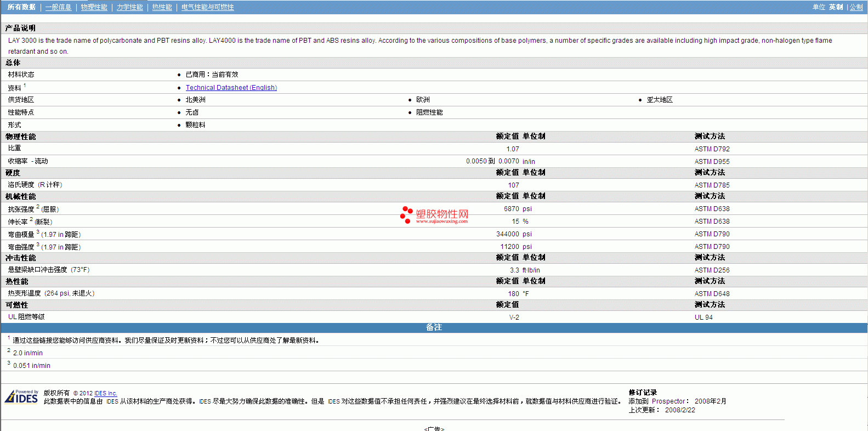This screenshot has height=431, width=868.
Task: Click flexural modulus value 344000
Action: (x=508, y=234)
